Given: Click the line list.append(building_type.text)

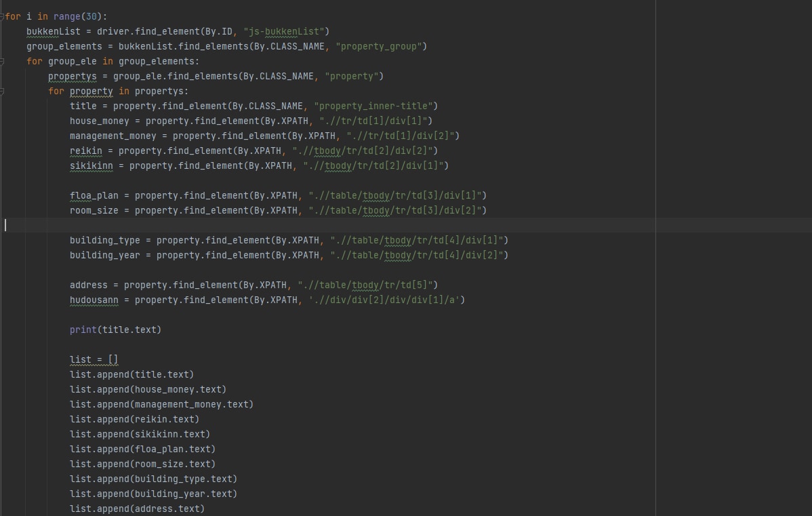Looking at the screenshot, I should (x=153, y=479).
